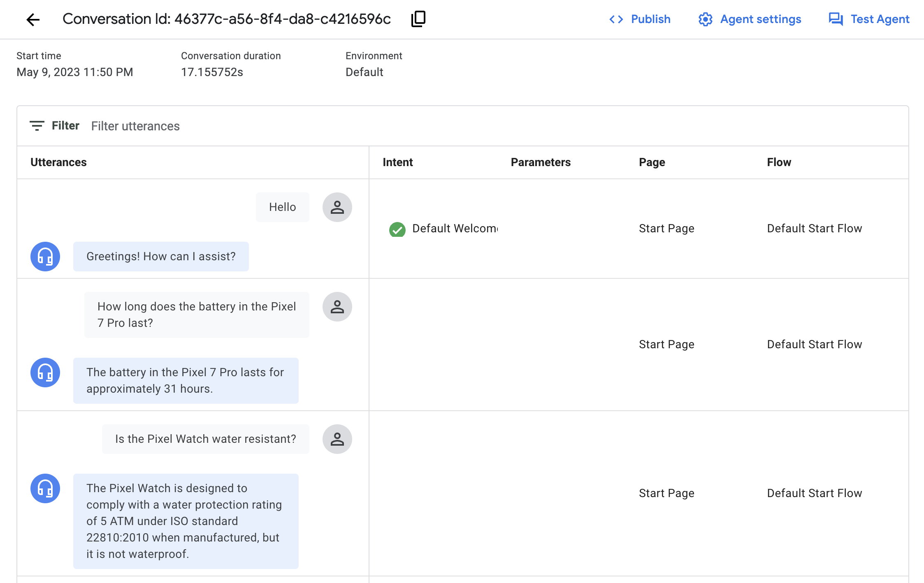Click the headset agent icon first row
The height and width of the screenshot is (583, 924).
[44, 257]
